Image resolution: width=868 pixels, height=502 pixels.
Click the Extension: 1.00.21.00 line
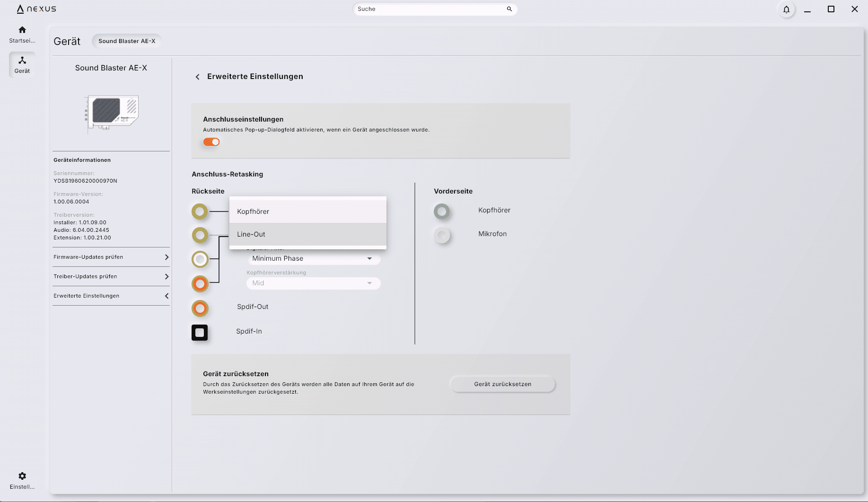click(x=82, y=238)
